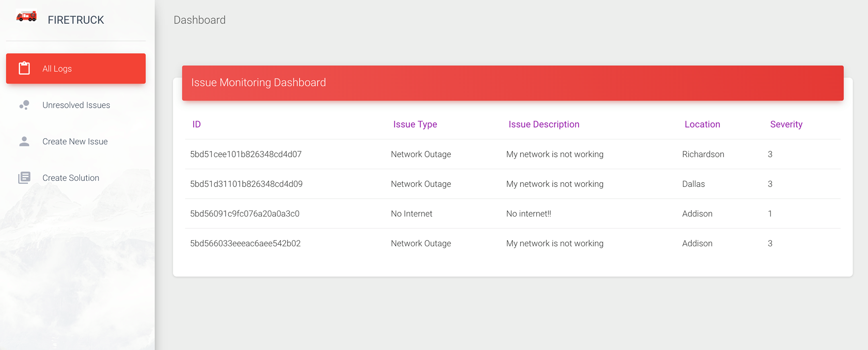Navigate to Create Solution
868x350 pixels.
tap(71, 178)
